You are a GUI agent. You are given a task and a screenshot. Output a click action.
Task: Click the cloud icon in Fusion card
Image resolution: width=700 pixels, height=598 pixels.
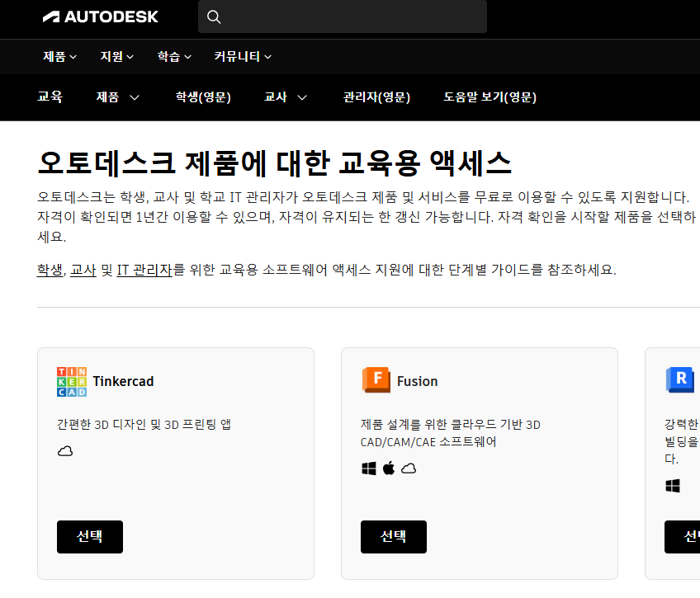pyautogui.click(x=409, y=469)
